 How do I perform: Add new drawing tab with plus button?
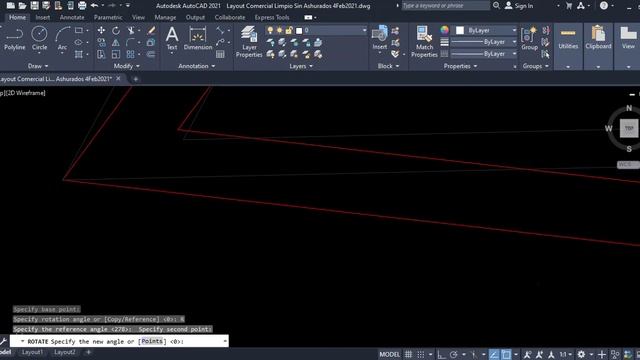pyautogui.click(x=136, y=79)
